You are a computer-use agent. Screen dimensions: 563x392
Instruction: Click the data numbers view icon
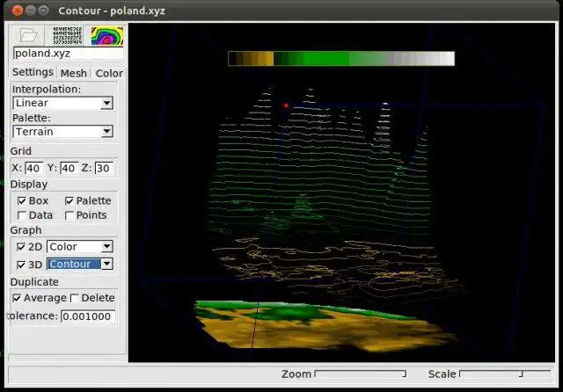pyautogui.click(x=68, y=35)
